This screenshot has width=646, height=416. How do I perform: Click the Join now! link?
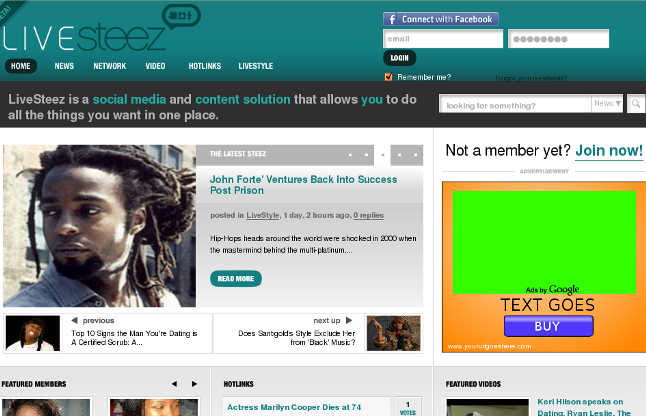click(x=609, y=151)
